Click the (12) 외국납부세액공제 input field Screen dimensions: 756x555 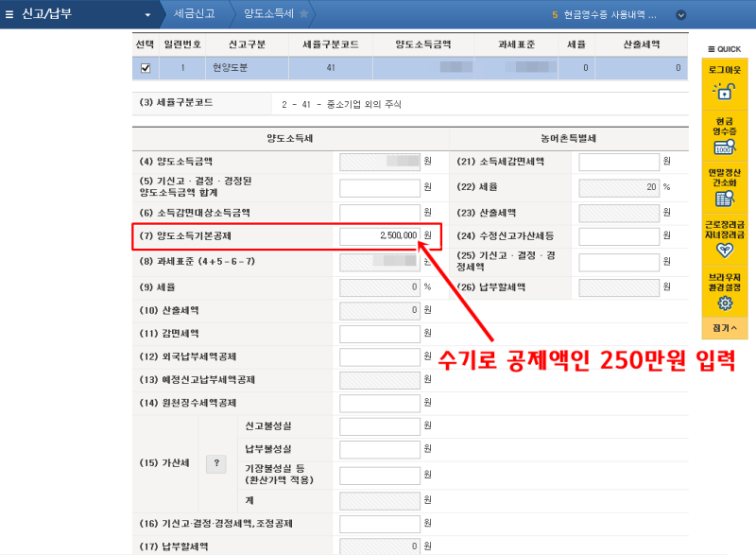[x=380, y=356]
